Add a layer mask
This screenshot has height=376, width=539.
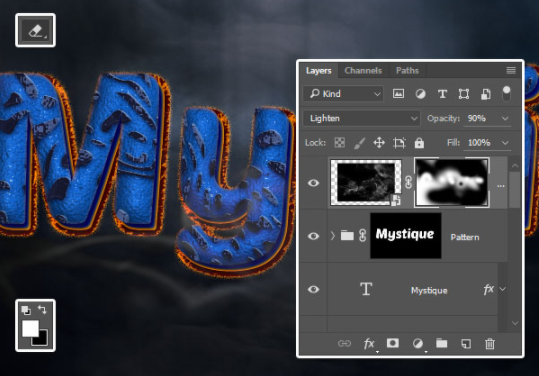pyautogui.click(x=393, y=343)
